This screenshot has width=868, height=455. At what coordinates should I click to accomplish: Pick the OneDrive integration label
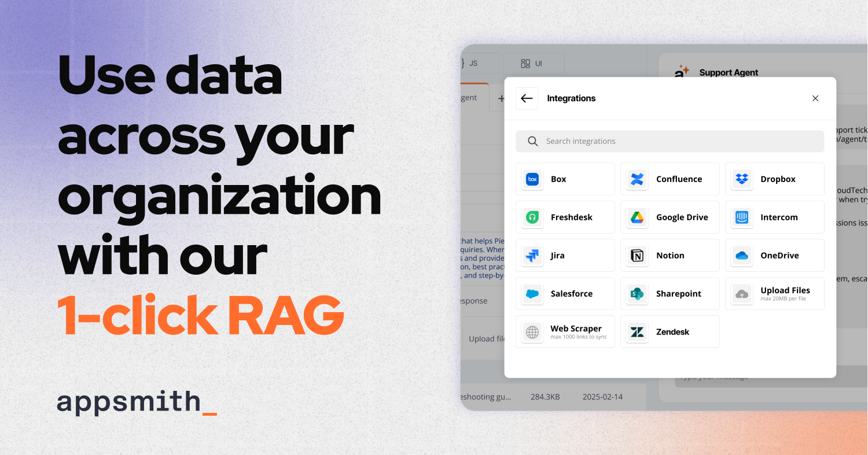[x=779, y=256]
